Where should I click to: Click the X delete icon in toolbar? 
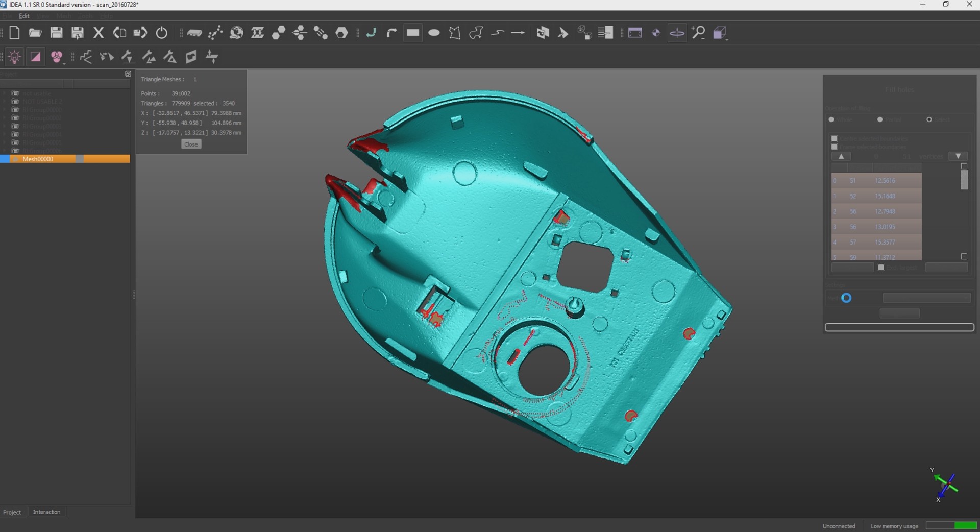(99, 33)
